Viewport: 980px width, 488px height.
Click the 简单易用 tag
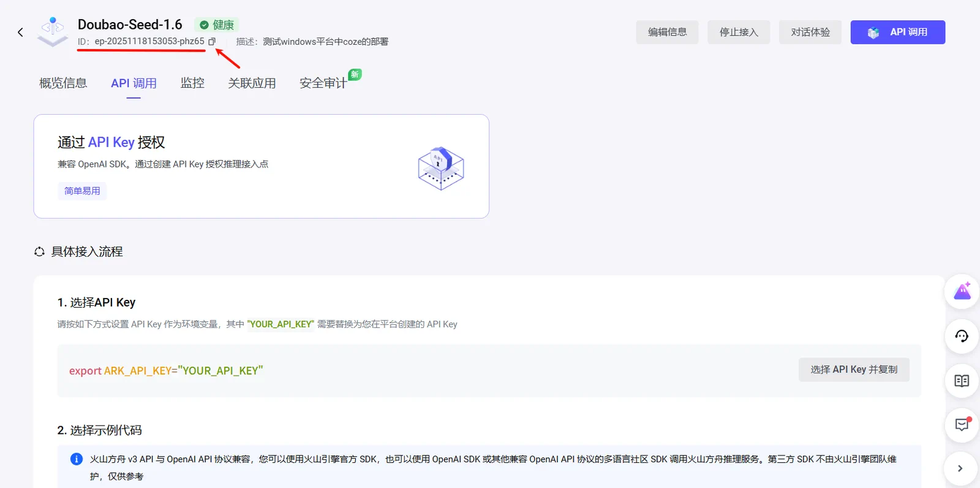82,191
